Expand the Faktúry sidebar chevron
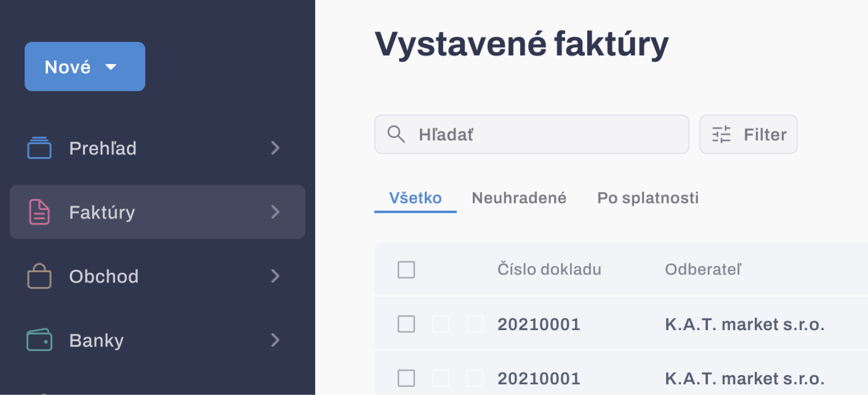The image size is (868, 395). (x=275, y=212)
